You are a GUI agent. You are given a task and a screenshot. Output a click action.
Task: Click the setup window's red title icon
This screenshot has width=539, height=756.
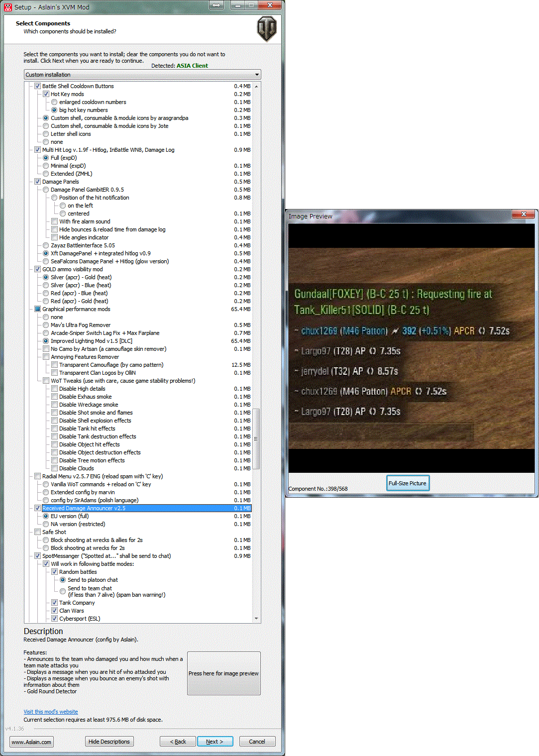point(8,7)
